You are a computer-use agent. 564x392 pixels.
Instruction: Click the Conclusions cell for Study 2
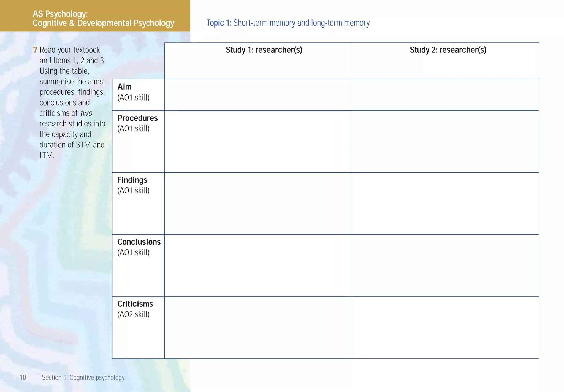click(x=445, y=266)
